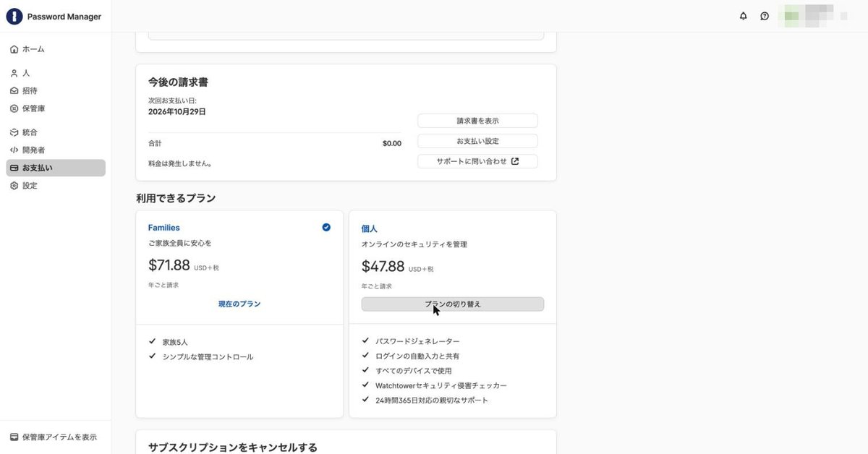868x454 pixels.
Task: Click the ログインの自動入力と共有 feature line
Action: pos(417,356)
